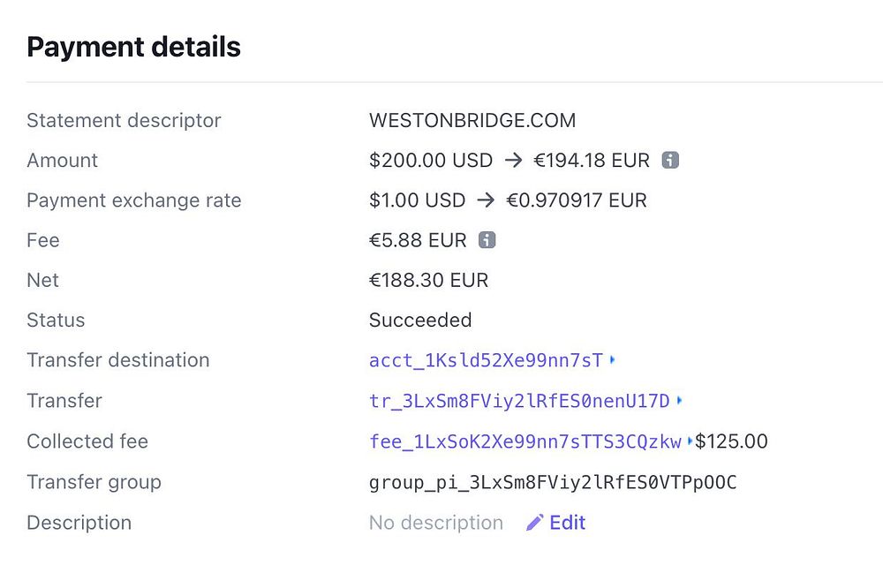Click the pencil icon beside Edit
The image size is (883, 588).
(x=534, y=523)
